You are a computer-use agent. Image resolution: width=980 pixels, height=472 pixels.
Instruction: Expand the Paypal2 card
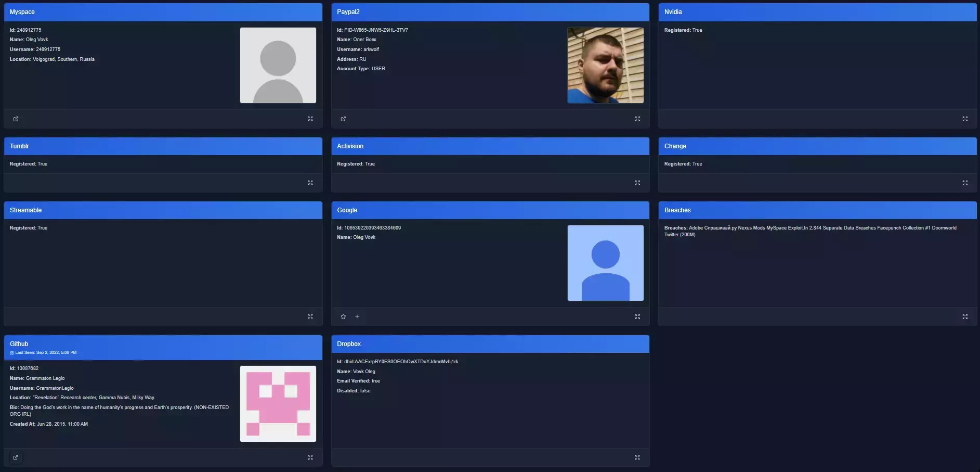pos(637,119)
